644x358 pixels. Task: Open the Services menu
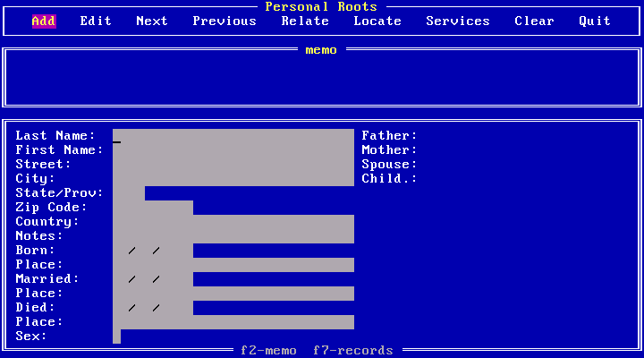458,21
